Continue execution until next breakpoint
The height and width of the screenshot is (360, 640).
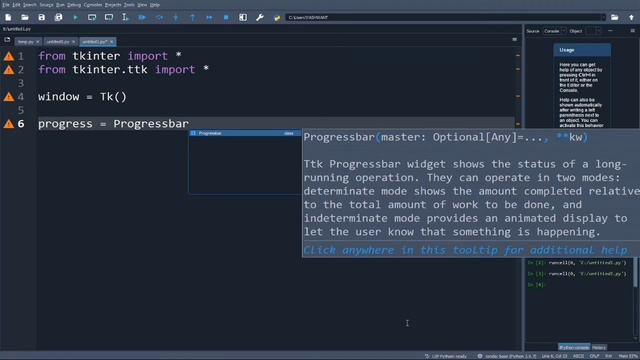pos(209,18)
